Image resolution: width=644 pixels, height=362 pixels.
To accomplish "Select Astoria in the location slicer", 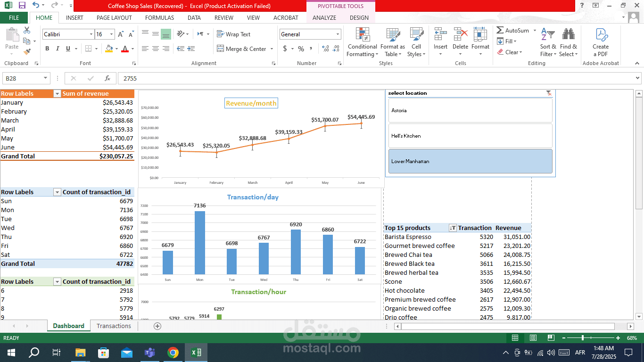I will coord(470,110).
